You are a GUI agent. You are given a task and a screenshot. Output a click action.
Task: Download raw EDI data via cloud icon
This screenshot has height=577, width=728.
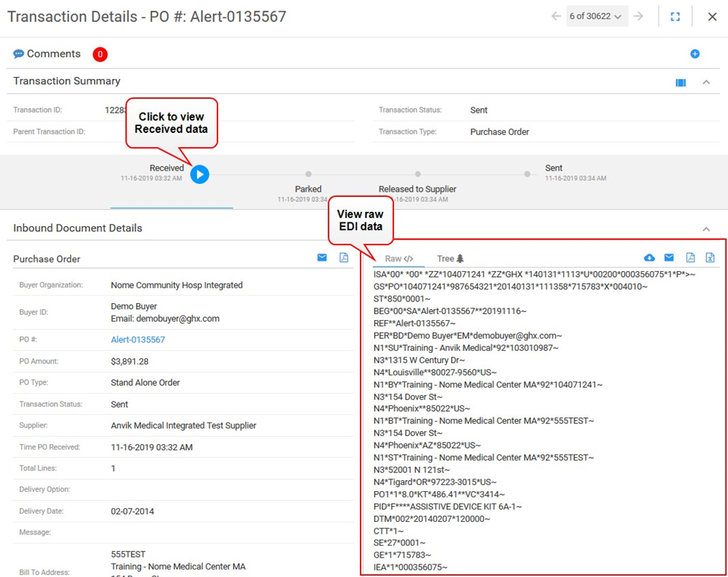pos(649,258)
